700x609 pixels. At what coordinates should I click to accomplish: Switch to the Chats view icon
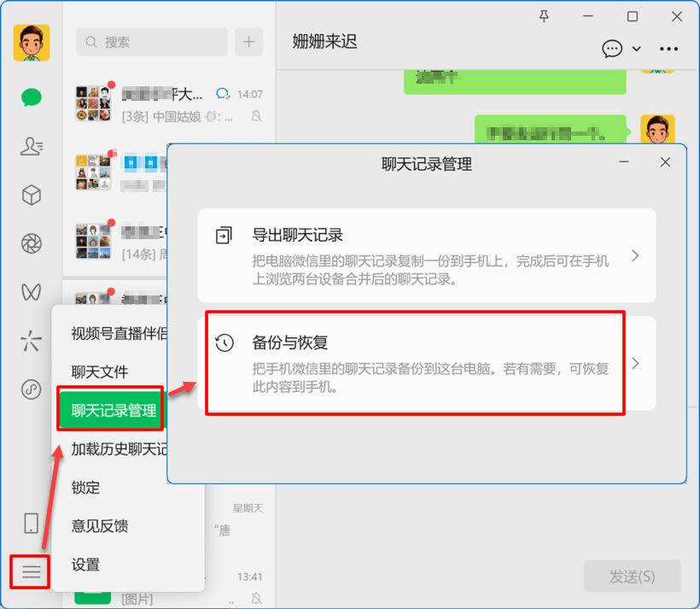(32, 97)
